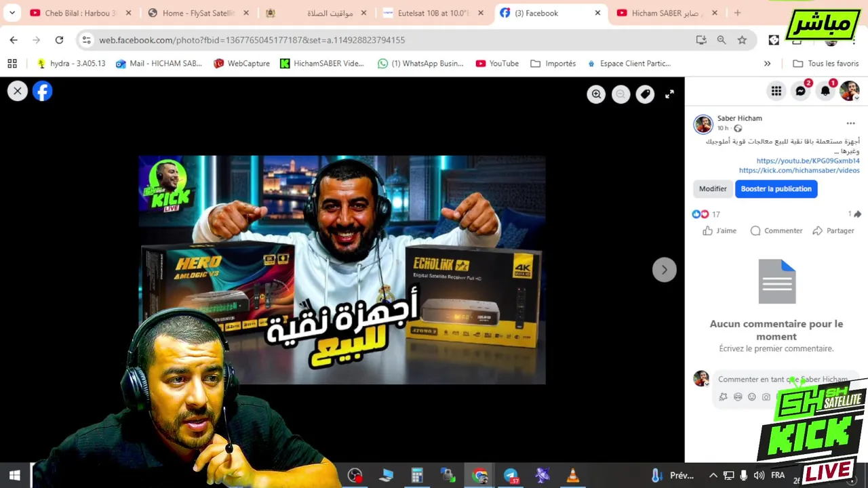Image resolution: width=868 pixels, height=488 pixels.
Task: Attach a photo to comment
Action: [x=766, y=396]
